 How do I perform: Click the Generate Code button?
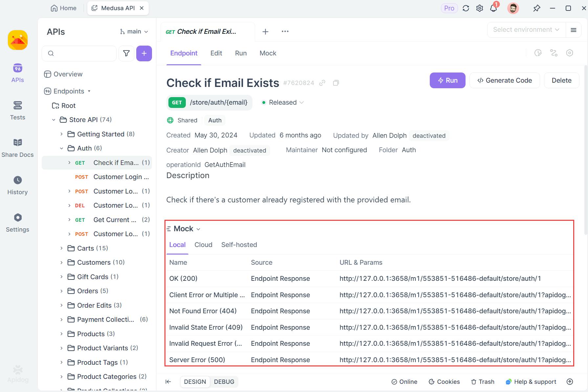(505, 80)
